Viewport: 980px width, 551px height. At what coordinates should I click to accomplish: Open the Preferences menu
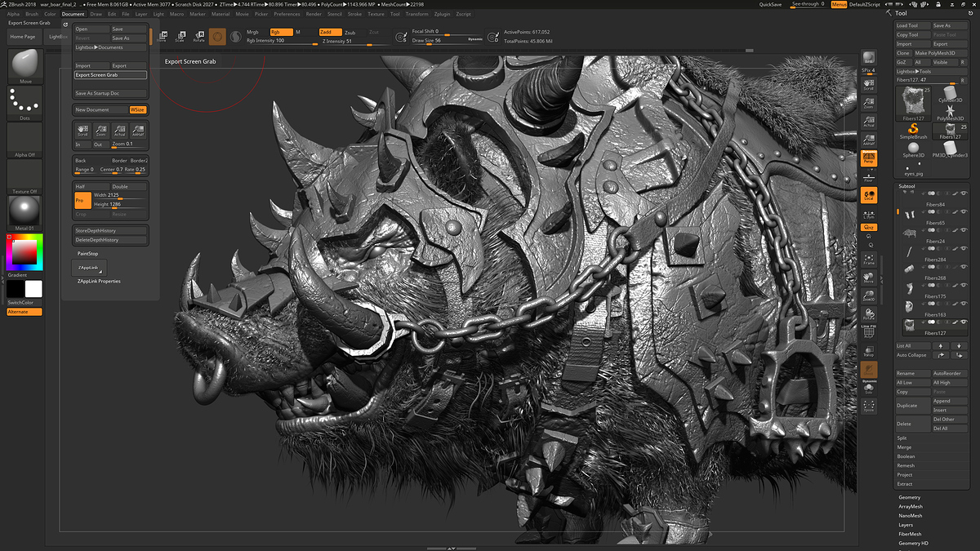[287, 14]
